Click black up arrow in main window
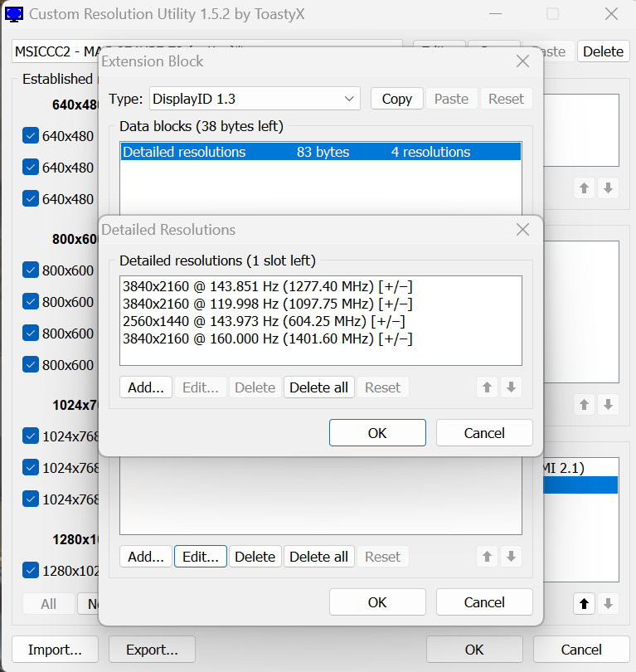 (x=585, y=603)
